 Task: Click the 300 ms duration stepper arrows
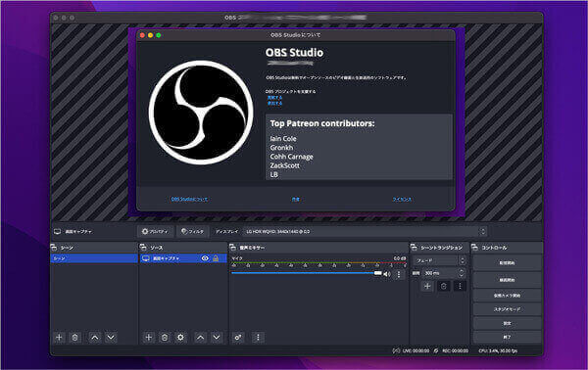(x=462, y=273)
